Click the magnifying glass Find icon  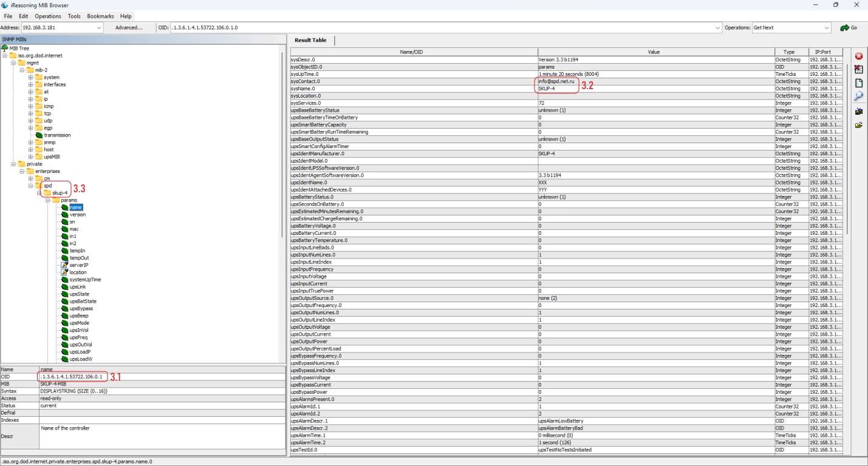point(859,96)
